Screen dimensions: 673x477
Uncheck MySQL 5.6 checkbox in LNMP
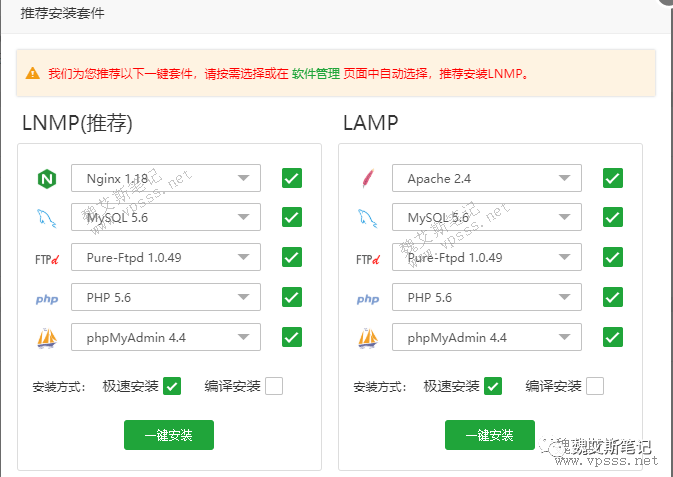click(292, 217)
